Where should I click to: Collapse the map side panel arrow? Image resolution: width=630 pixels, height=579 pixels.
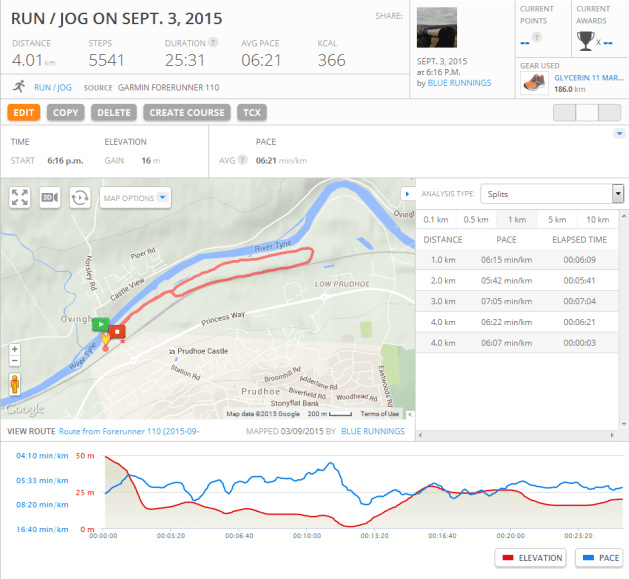(406, 193)
